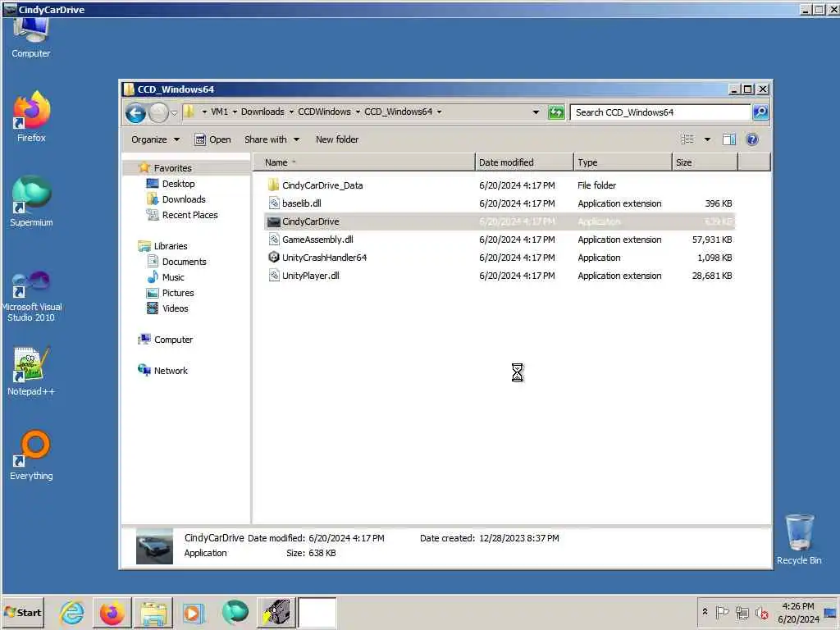Select the UnityPlayer.dll file icon

274,276
